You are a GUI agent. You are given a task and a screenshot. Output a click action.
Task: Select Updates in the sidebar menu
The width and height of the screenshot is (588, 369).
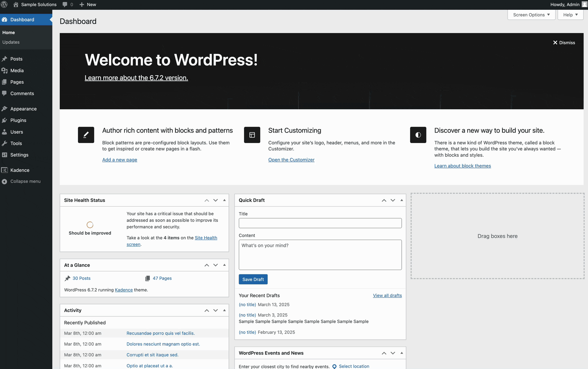(x=11, y=42)
